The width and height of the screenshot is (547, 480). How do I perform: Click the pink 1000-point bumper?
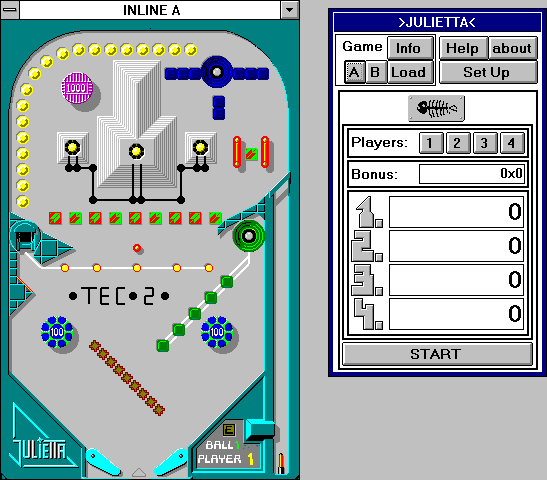coord(77,88)
